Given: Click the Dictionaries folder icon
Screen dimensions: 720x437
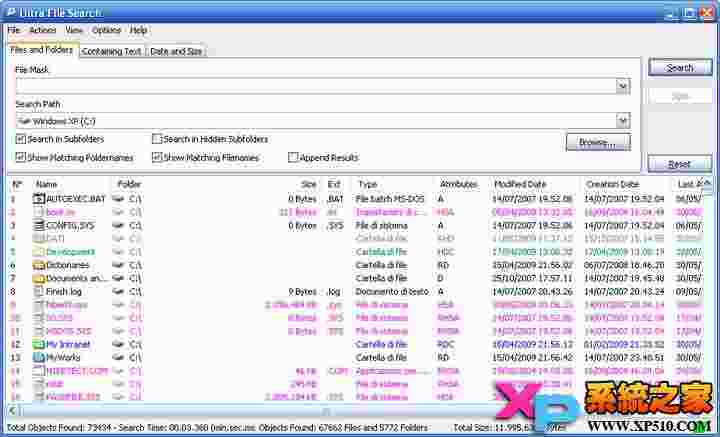Looking at the screenshot, I should coord(39,265).
